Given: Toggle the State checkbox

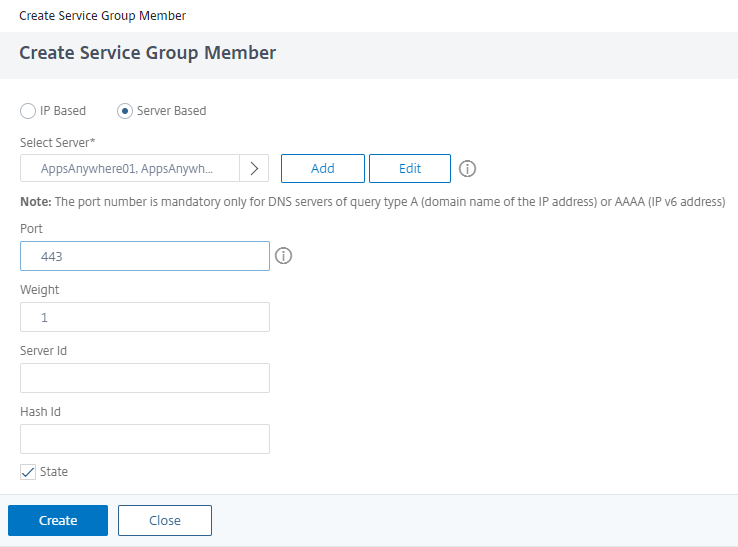Looking at the screenshot, I should coord(28,472).
